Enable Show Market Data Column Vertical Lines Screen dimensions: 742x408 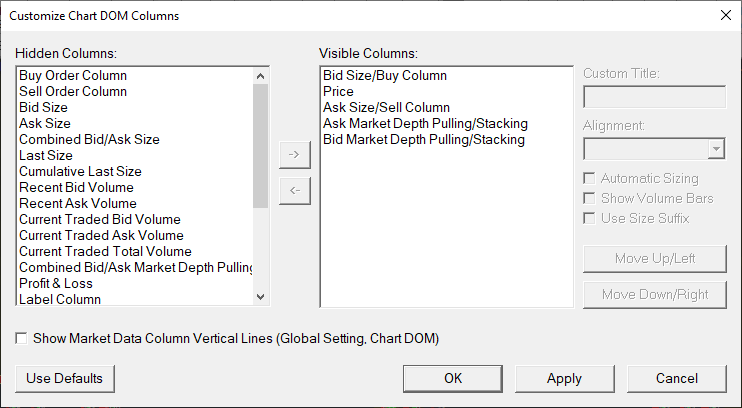click(x=23, y=339)
